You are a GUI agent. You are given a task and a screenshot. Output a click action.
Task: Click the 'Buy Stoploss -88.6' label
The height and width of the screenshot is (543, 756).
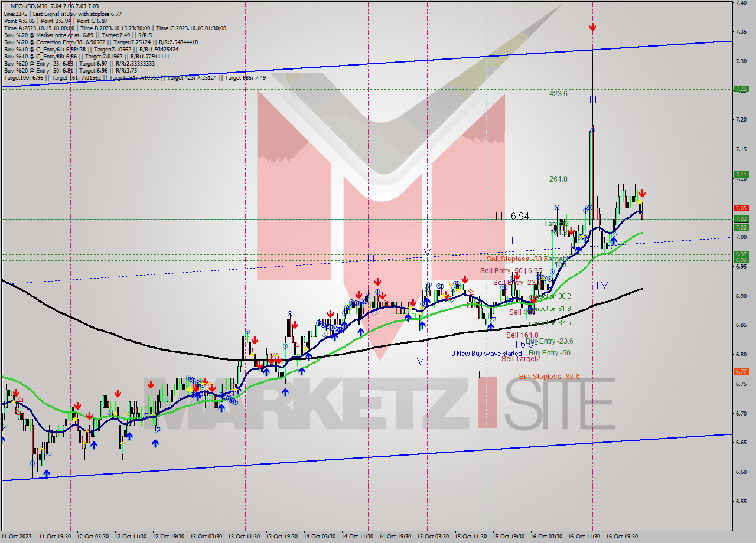[549, 376]
